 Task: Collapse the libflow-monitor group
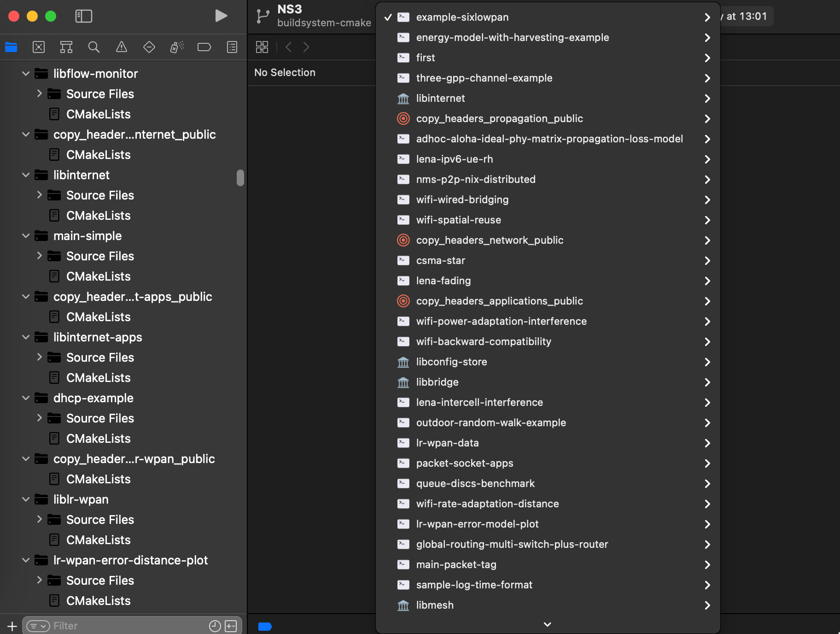[26, 74]
